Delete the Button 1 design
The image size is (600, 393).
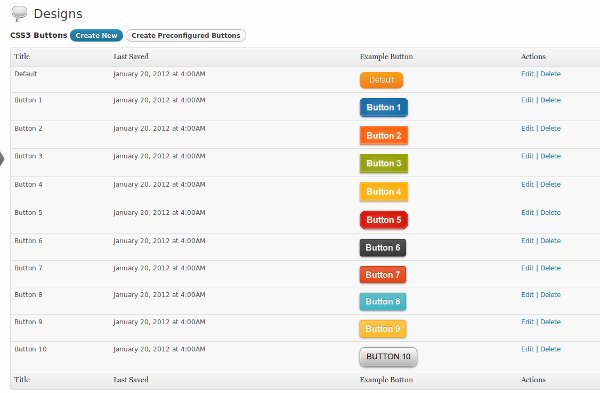(551, 100)
